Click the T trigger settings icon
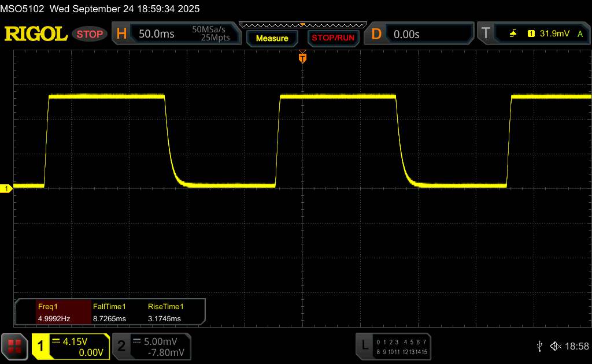The height and width of the screenshot is (364, 592). click(x=485, y=34)
